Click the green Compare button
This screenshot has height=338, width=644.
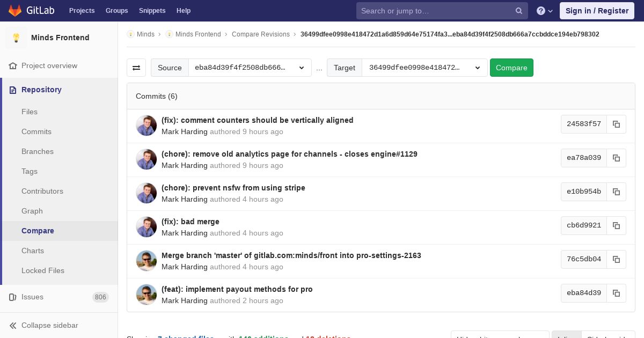511,68
